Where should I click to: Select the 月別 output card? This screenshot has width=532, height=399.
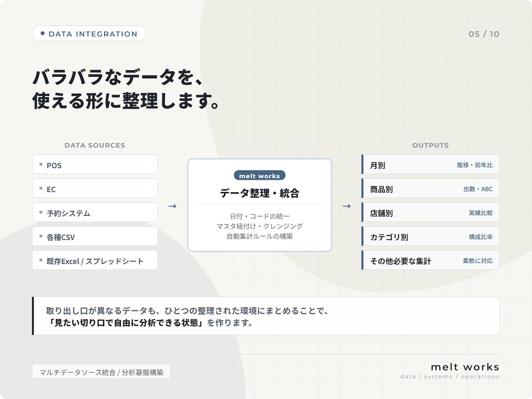[430, 164]
